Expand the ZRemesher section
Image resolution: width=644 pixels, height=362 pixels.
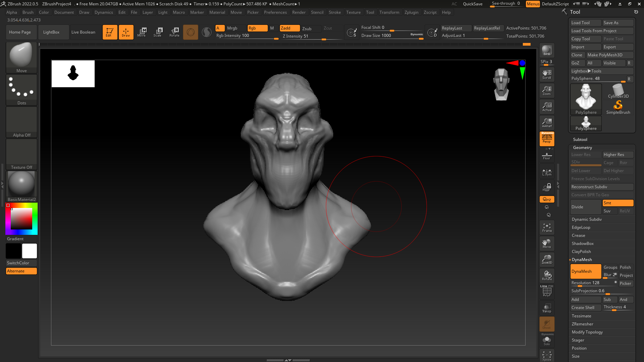(582, 324)
